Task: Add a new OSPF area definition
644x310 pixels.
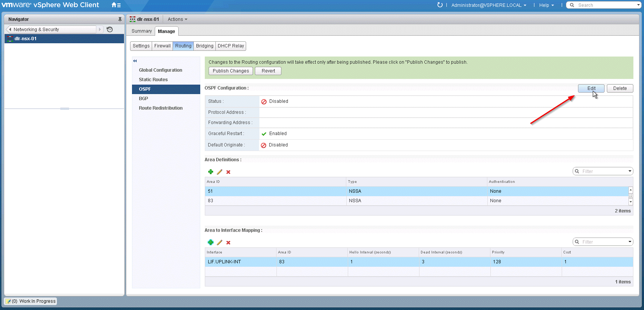Action: pyautogui.click(x=210, y=172)
